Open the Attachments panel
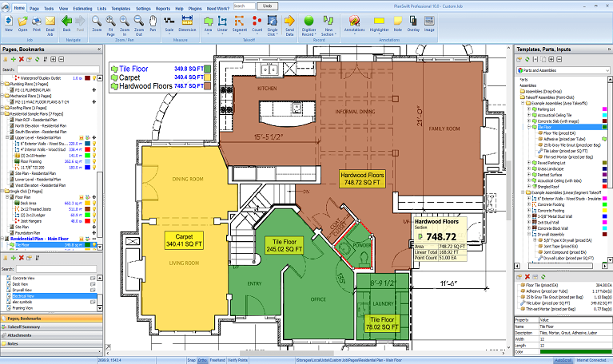 (52, 335)
